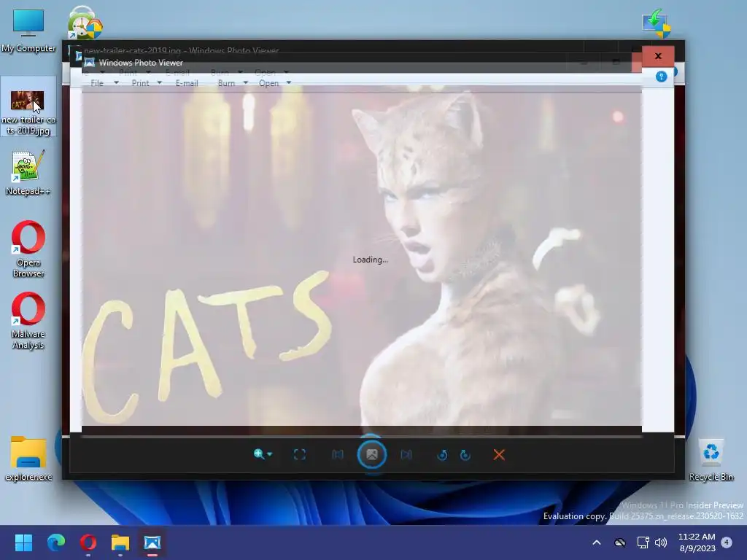Viewport: 747px width, 560px height.
Task: Click the E-mail toolbar item
Action: point(187,83)
